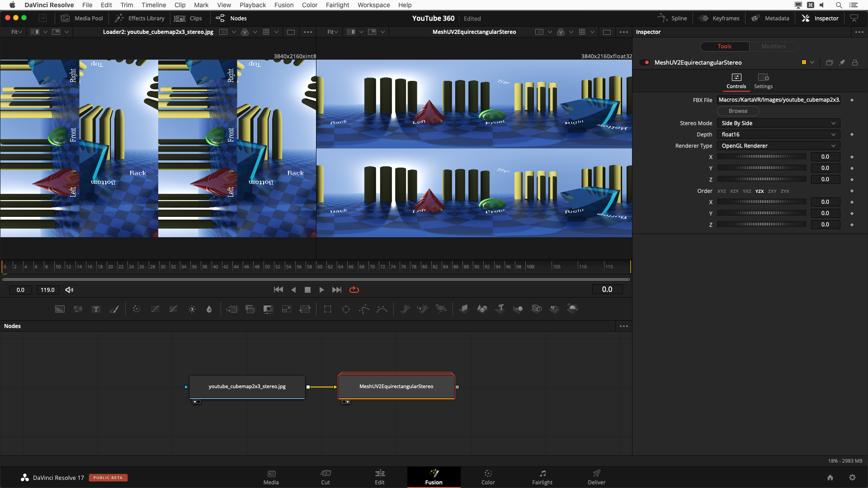Add a Resize node from the toolbar
The height and width of the screenshot is (488, 868).
tap(287, 309)
